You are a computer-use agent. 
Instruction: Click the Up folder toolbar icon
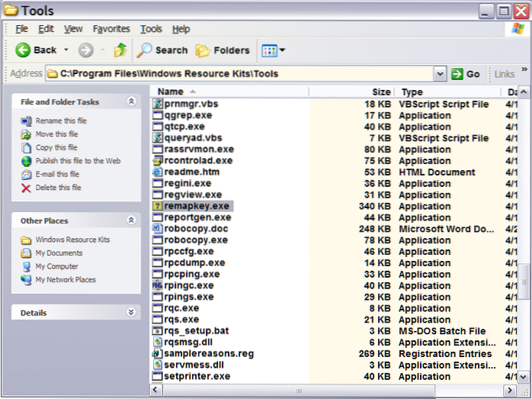[120, 50]
